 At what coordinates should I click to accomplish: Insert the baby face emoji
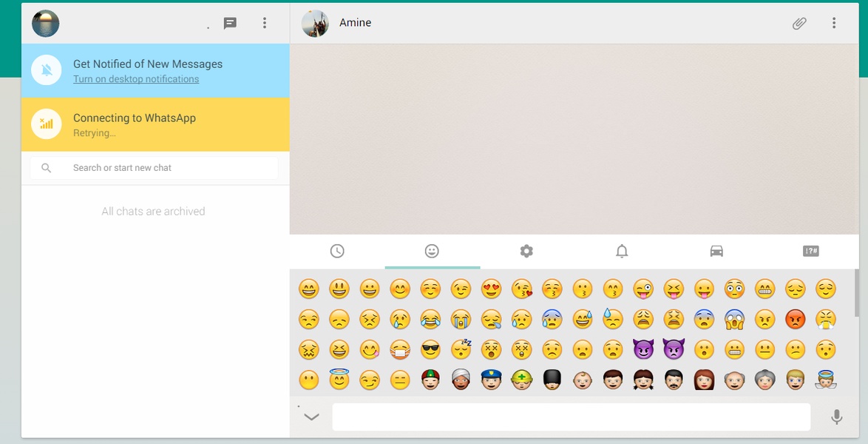[x=583, y=380]
